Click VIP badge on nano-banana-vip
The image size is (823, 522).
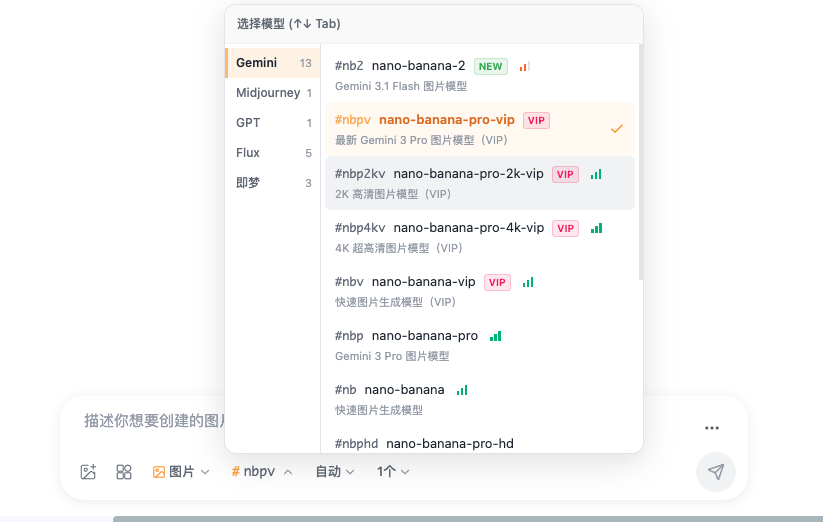(x=497, y=282)
